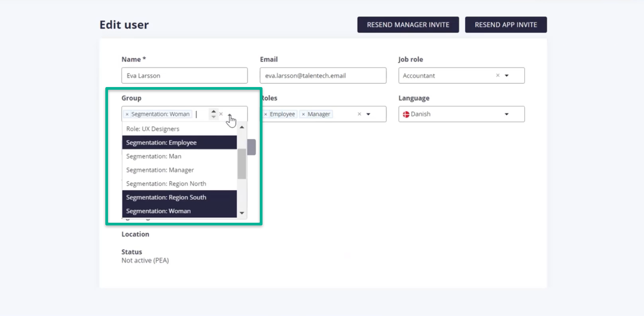Click the Group field down stepper arrow
The image size is (644, 316).
tap(213, 117)
